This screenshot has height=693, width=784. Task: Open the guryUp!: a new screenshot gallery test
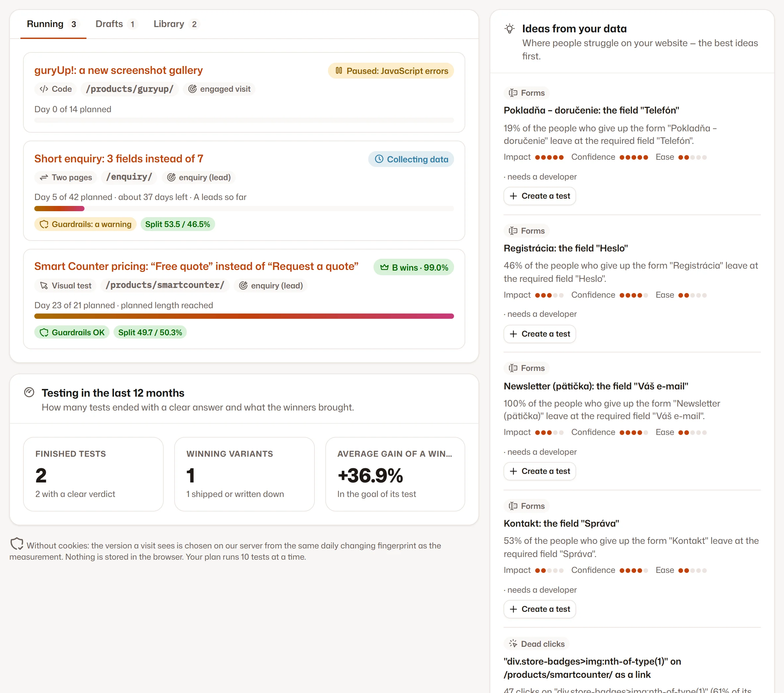pos(118,70)
